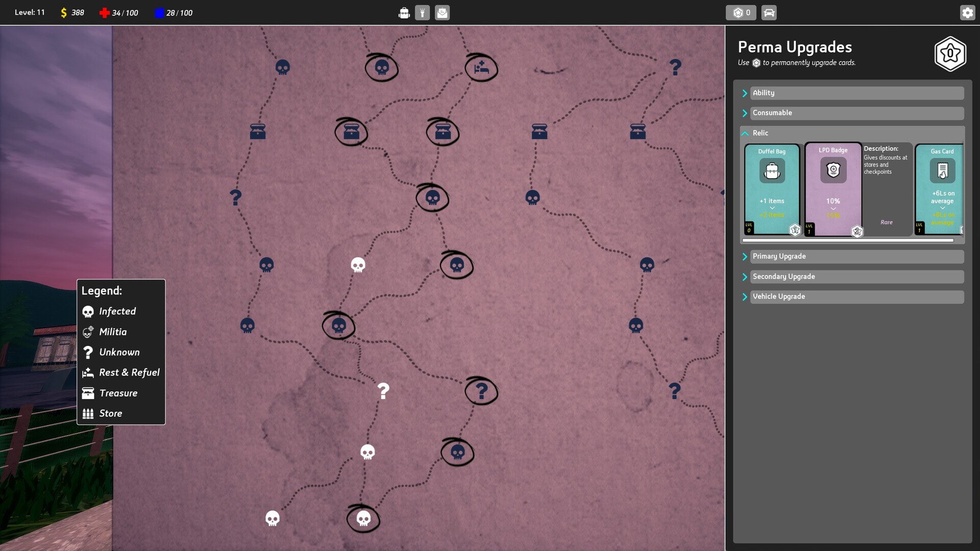This screenshot has width=980, height=551.
Task: Expand the Vehicle Upgrade section
Action: point(856,296)
